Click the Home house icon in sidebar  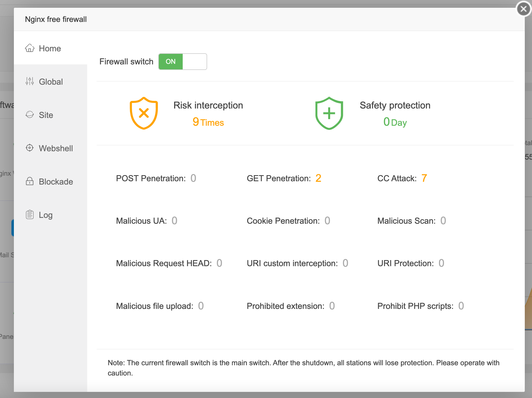[x=30, y=48]
